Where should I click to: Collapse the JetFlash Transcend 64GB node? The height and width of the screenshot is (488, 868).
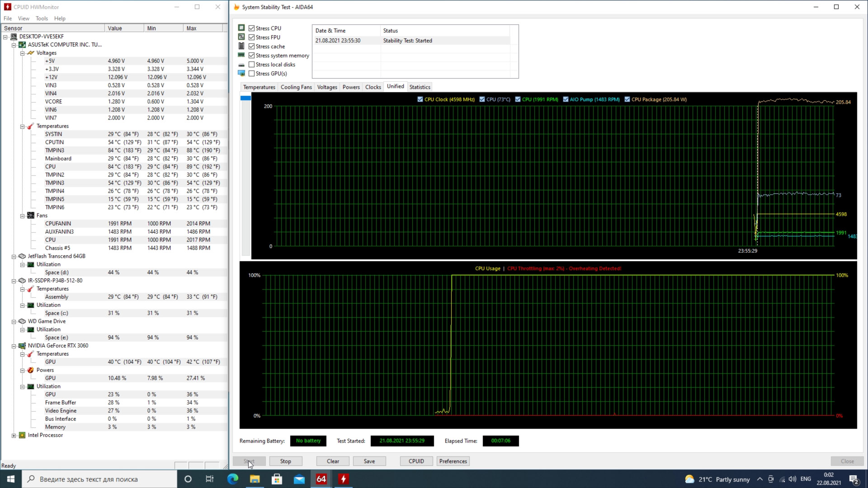tap(14, 257)
